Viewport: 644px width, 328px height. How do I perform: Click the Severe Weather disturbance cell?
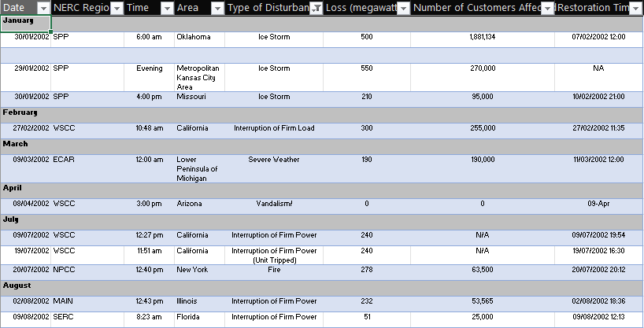[x=274, y=169]
